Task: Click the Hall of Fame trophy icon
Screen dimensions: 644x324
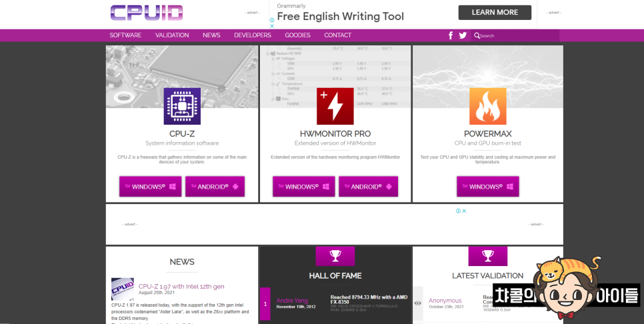Action: click(335, 256)
